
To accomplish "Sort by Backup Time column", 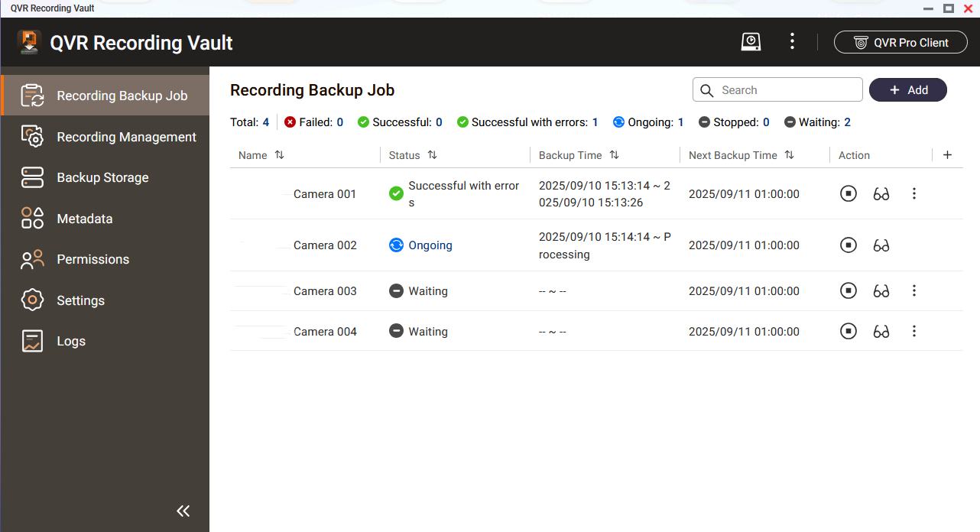I will point(614,155).
